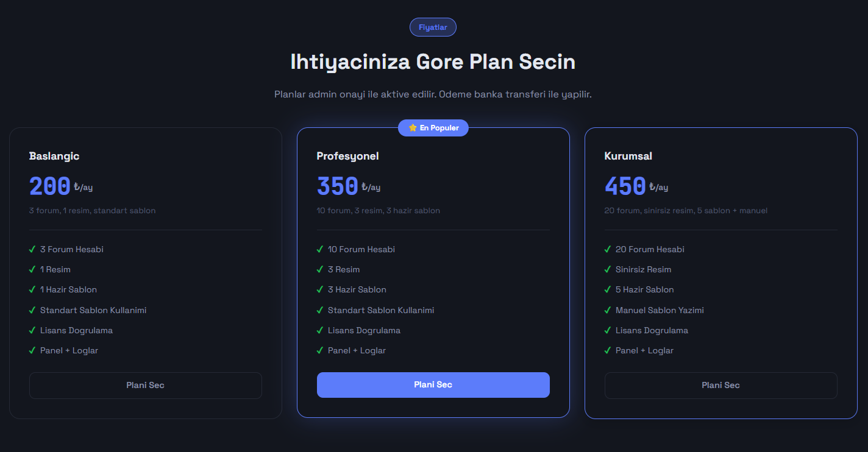
Task: Click checkmark beside Sinirsiz Resim
Action: 608,269
